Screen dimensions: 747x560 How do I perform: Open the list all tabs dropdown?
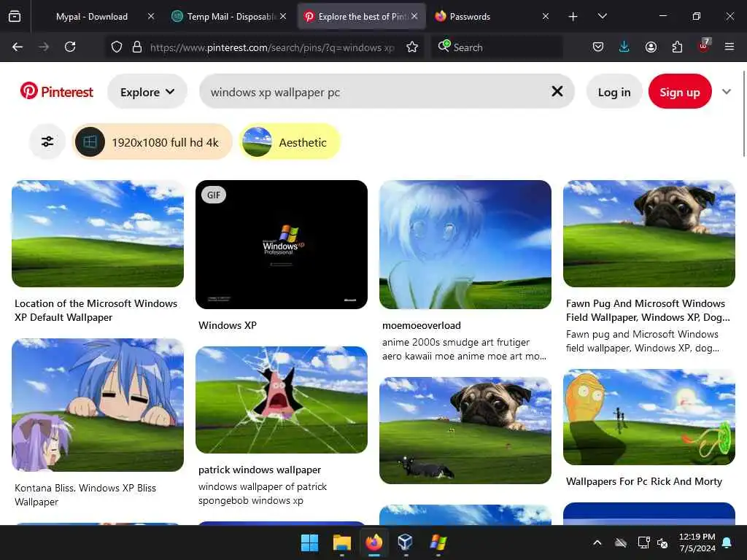602,16
